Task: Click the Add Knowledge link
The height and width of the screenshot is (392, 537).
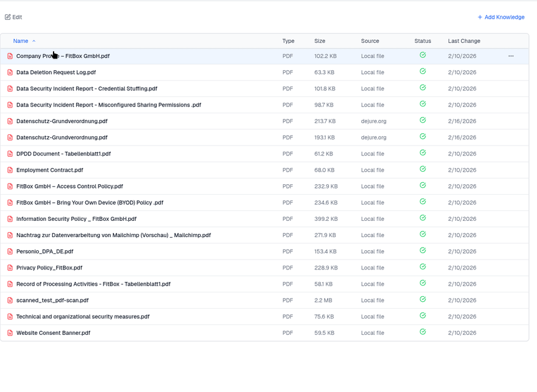Action: click(x=501, y=17)
